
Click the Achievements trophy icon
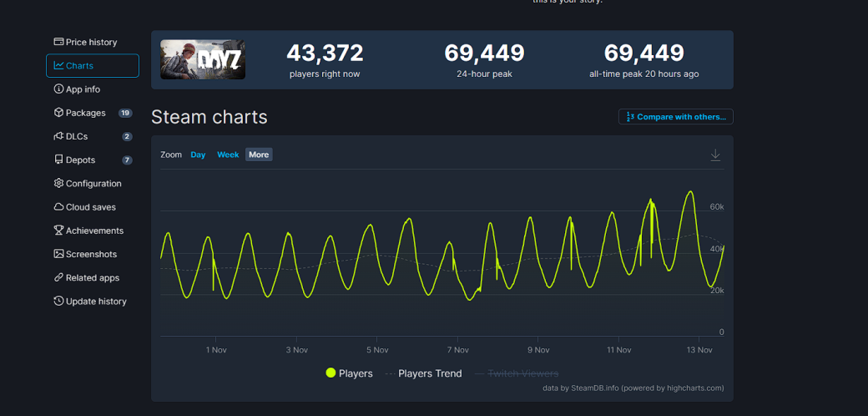coord(58,231)
